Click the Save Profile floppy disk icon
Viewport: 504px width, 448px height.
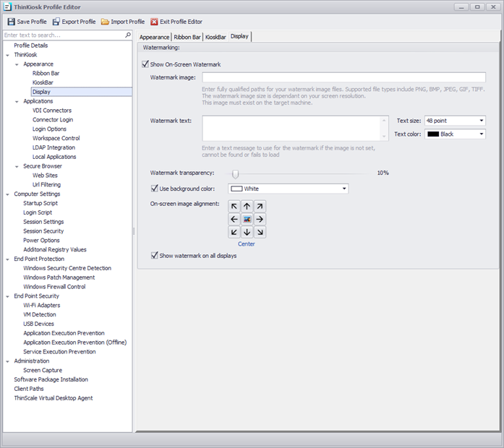click(12, 22)
